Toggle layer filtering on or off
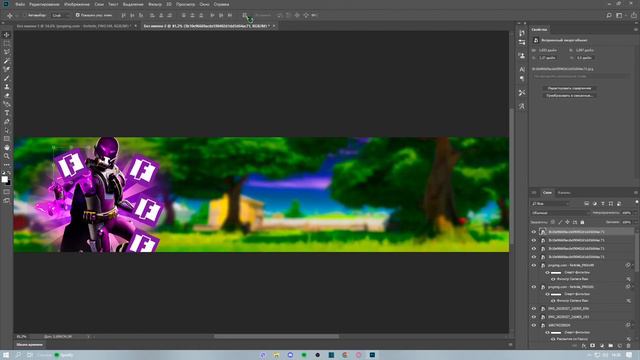640x360 pixels. 636,202
